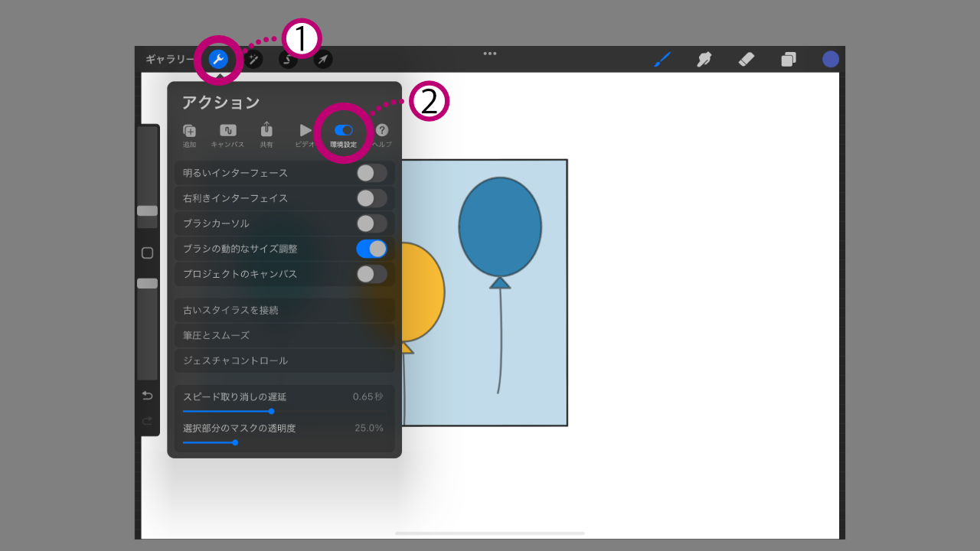This screenshot has height=551, width=980.
Task: Click the brush opacity slider in sidebar
Action: 147,328
